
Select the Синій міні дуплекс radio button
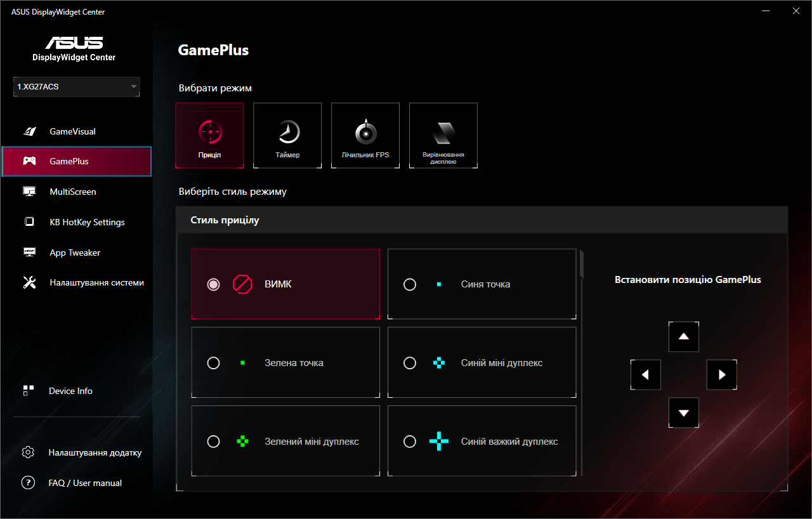tap(410, 363)
